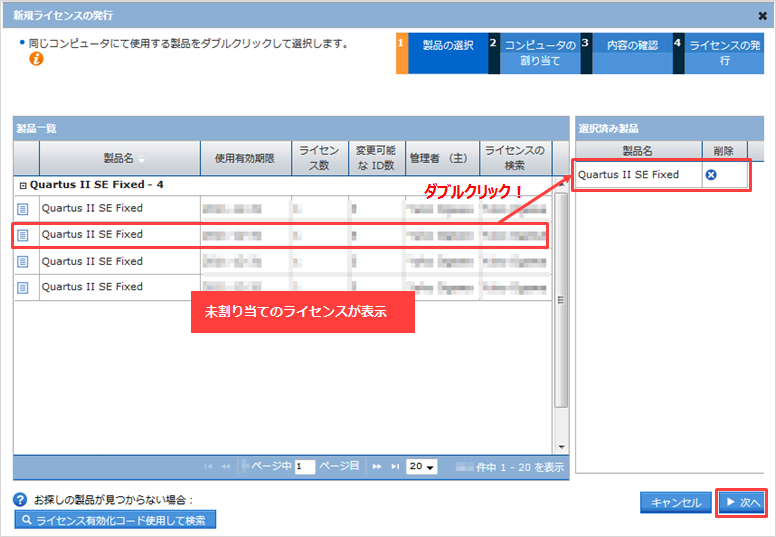Select second Quartus II SE Fixed product name
Screen dimensions: 776x537
tap(92, 235)
